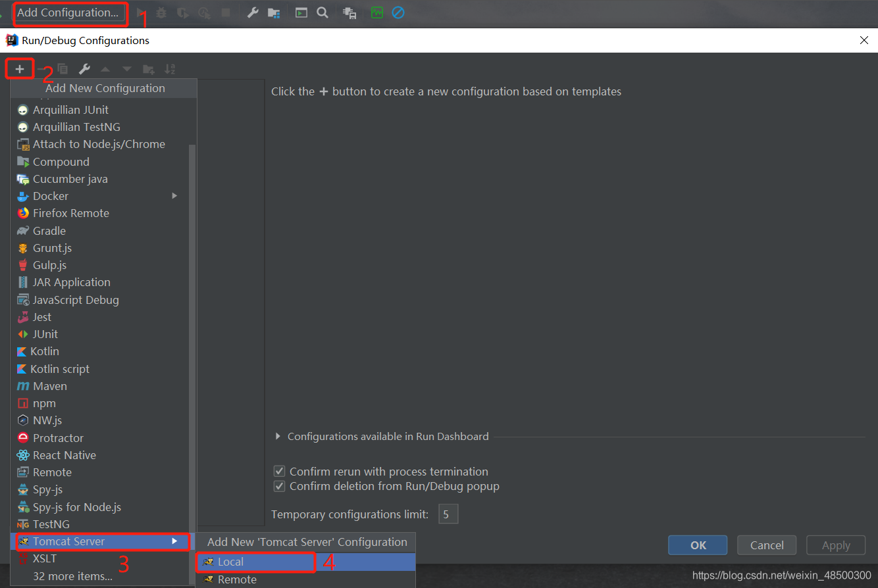Screen dimensions: 878x588
Task: Select Arquillian JUnit configuration type
Action: [100, 110]
